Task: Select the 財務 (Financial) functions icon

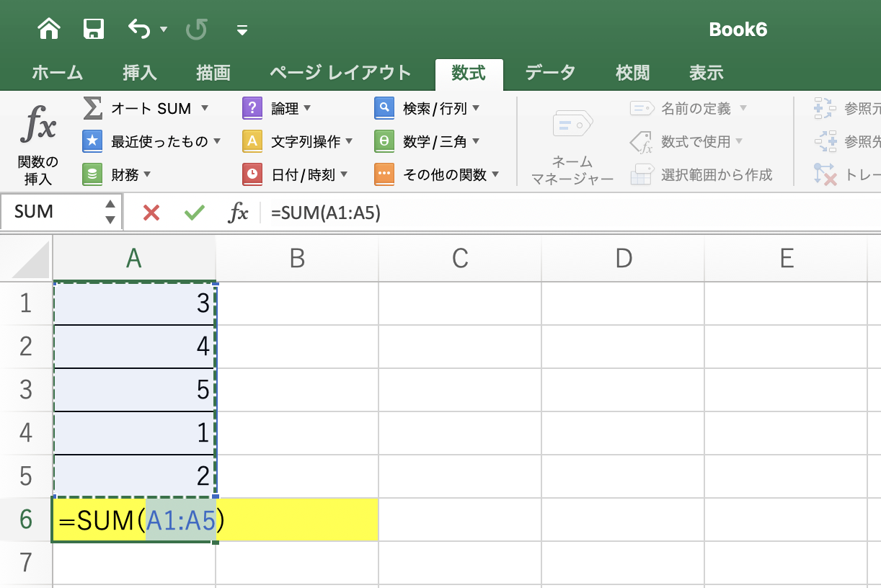Action: [x=92, y=174]
